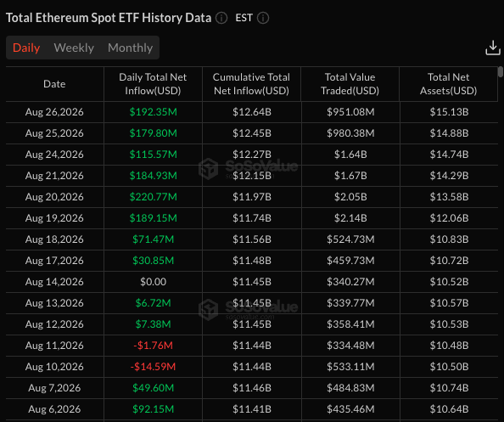Select the $13.58B net assets value
The width and height of the screenshot is (504, 422).
pos(449,197)
